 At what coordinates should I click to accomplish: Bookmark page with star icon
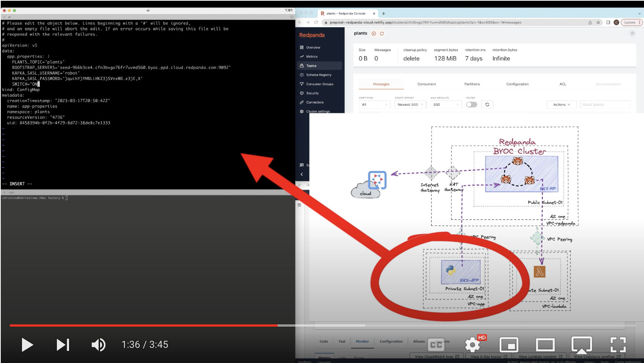(x=598, y=22)
